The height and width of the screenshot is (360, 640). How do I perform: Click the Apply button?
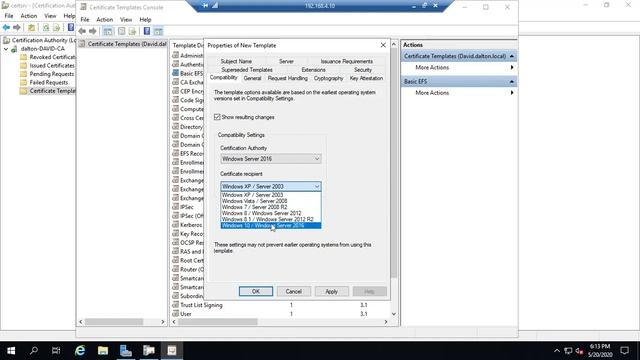tap(331, 291)
